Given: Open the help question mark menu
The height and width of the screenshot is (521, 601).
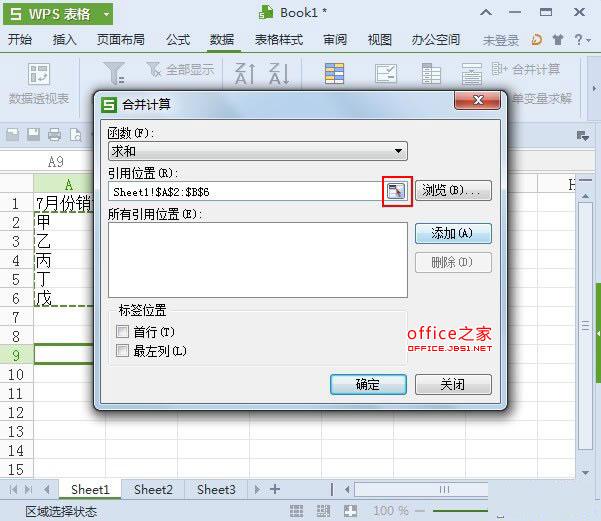Looking at the screenshot, I should (582, 39).
